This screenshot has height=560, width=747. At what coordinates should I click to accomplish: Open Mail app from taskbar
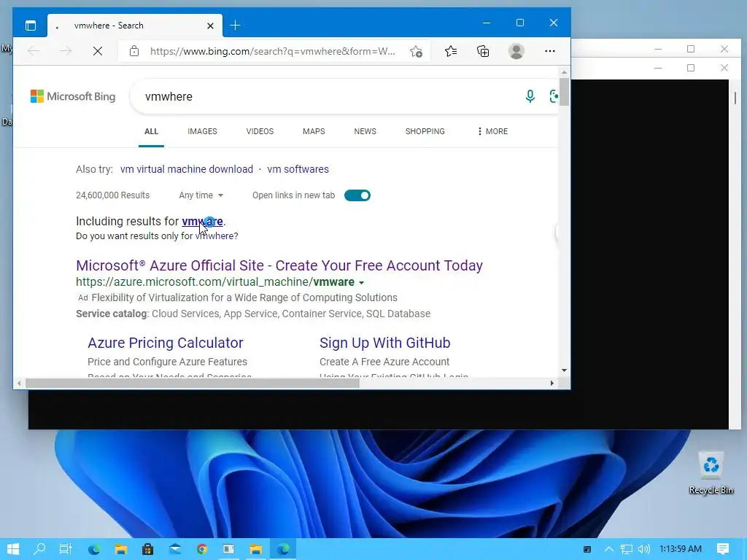[x=175, y=549]
